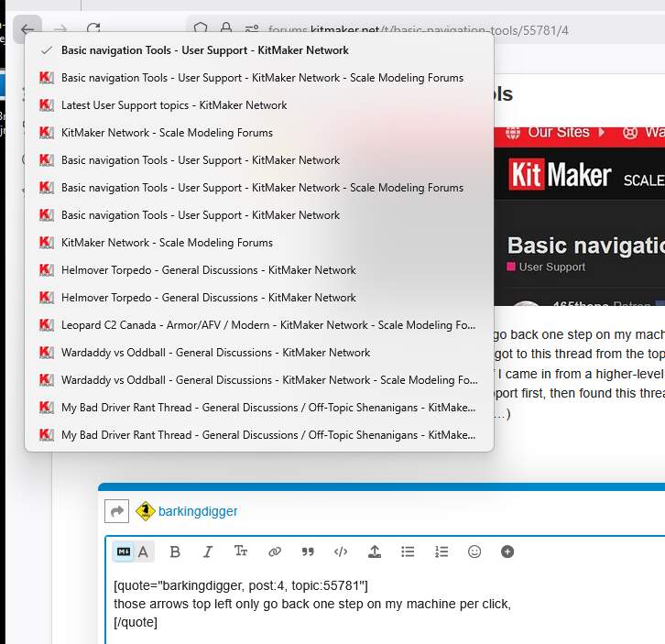Insert preformatted code with the code icon

(341, 551)
